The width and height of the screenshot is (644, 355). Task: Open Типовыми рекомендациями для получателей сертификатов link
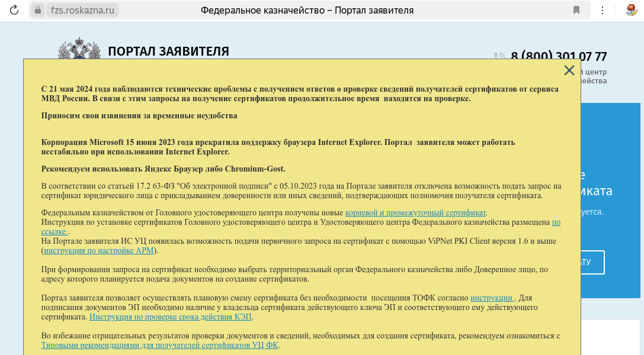coord(160,345)
